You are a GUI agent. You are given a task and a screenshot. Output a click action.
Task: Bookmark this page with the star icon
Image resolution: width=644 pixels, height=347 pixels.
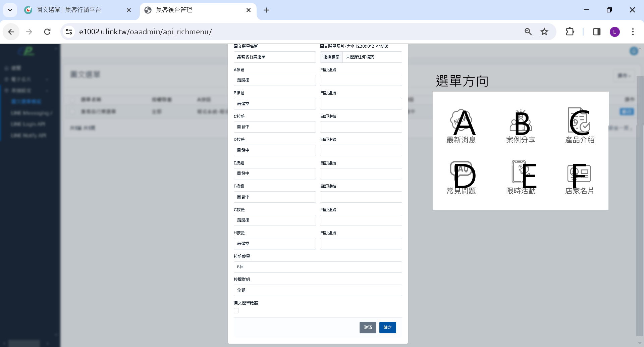(544, 32)
